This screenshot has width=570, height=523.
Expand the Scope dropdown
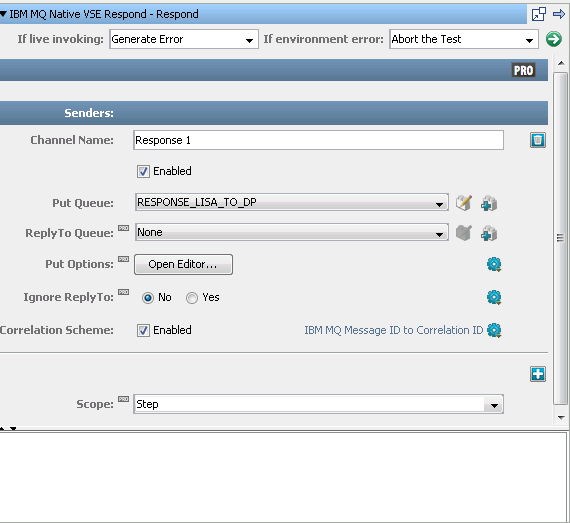pyautogui.click(x=318, y=404)
